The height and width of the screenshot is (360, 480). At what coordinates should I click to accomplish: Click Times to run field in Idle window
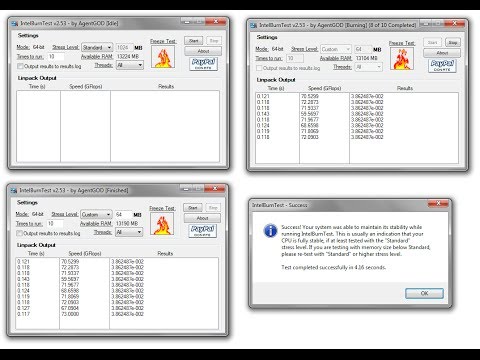coord(56,57)
